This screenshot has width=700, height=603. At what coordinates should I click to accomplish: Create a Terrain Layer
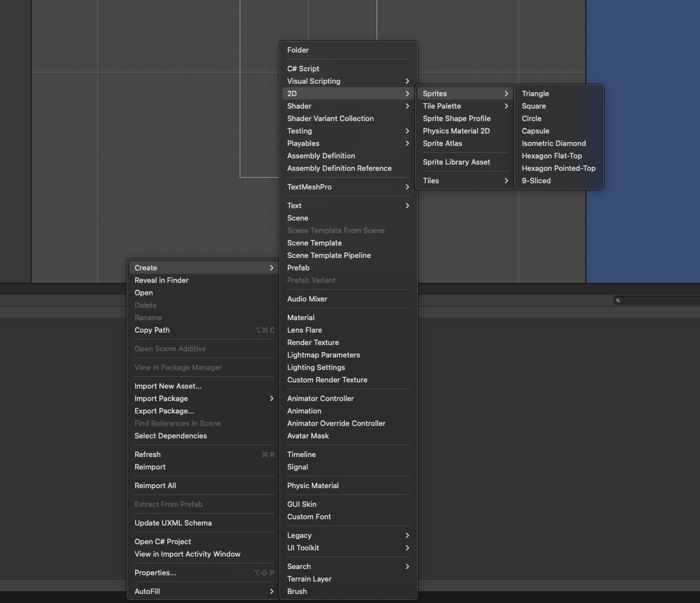[348, 579]
